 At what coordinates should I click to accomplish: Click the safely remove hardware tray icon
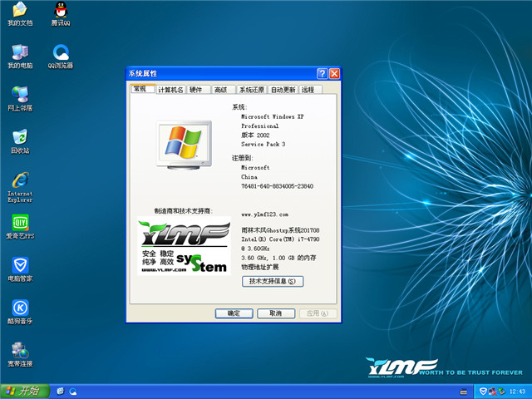coord(501,392)
